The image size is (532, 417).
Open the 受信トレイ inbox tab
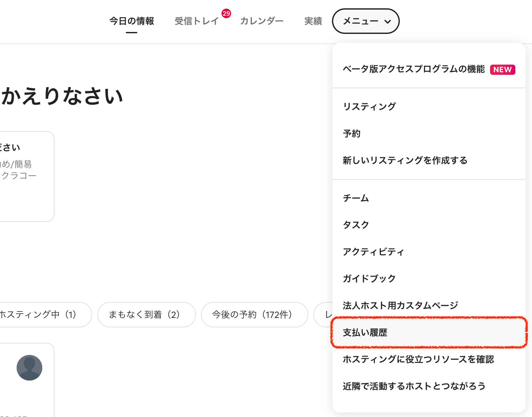197,21
